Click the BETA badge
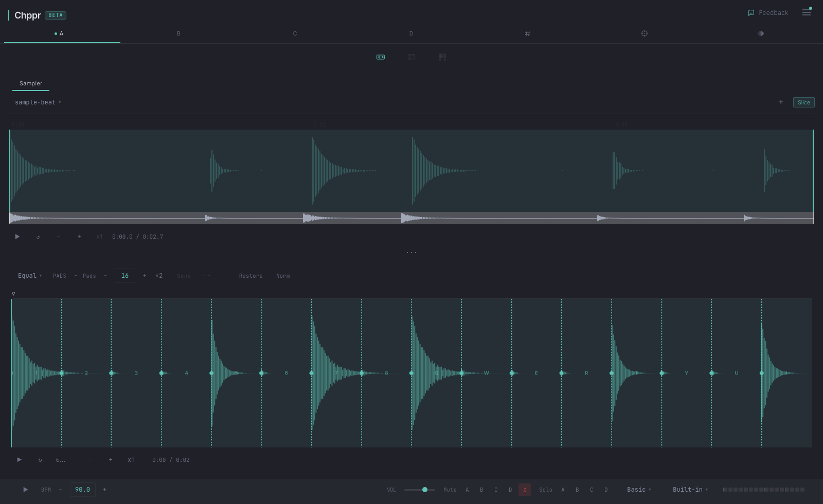Image resolution: width=823 pixels, height=504 pixels. [x=56, y=15]
